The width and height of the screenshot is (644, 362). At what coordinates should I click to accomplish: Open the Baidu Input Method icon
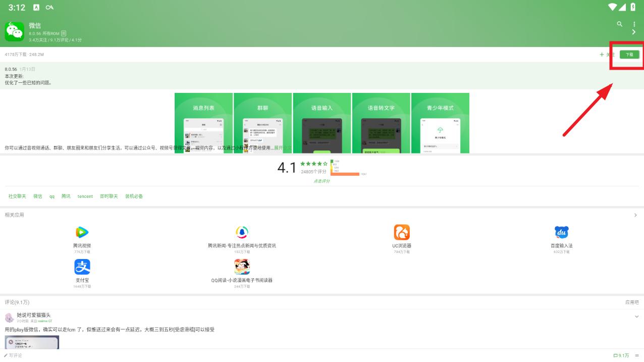coord(562,232)
